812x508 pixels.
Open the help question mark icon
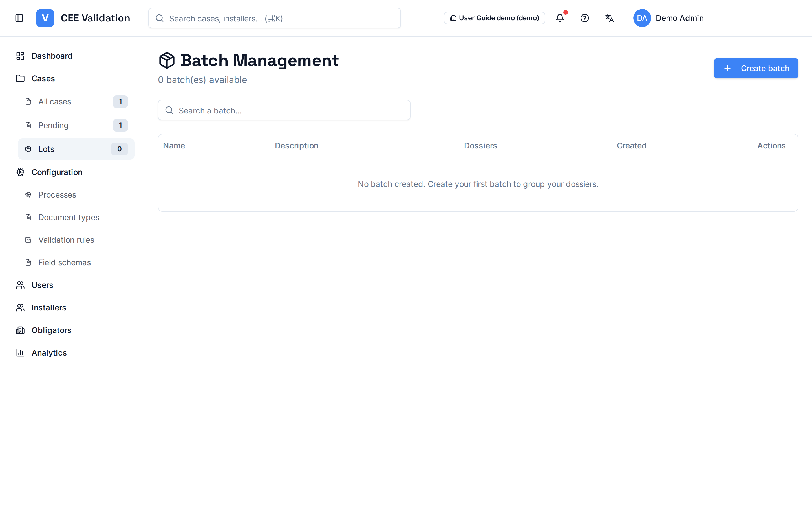pyautogui.click(x=585, y=18)
